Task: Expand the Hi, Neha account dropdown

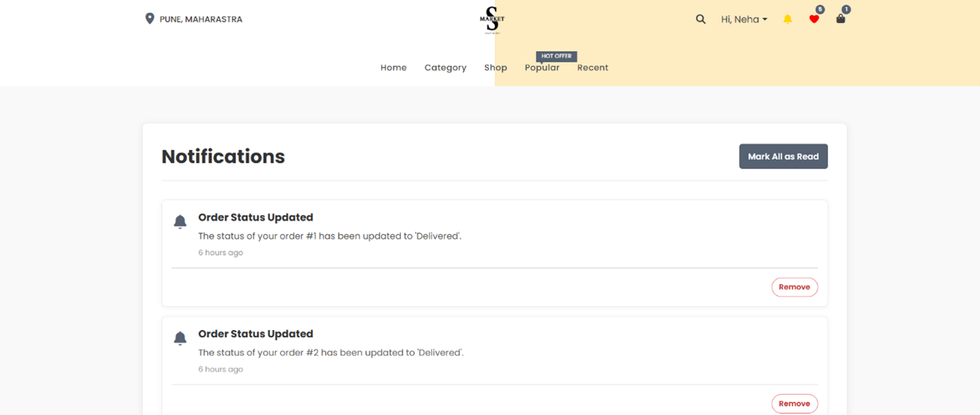Action: click(x=744, y=20)
